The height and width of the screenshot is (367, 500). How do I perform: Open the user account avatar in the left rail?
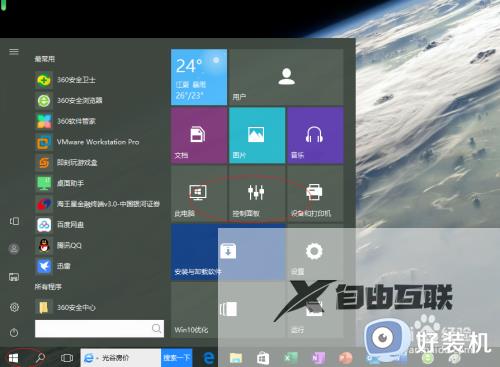point(14,249)
